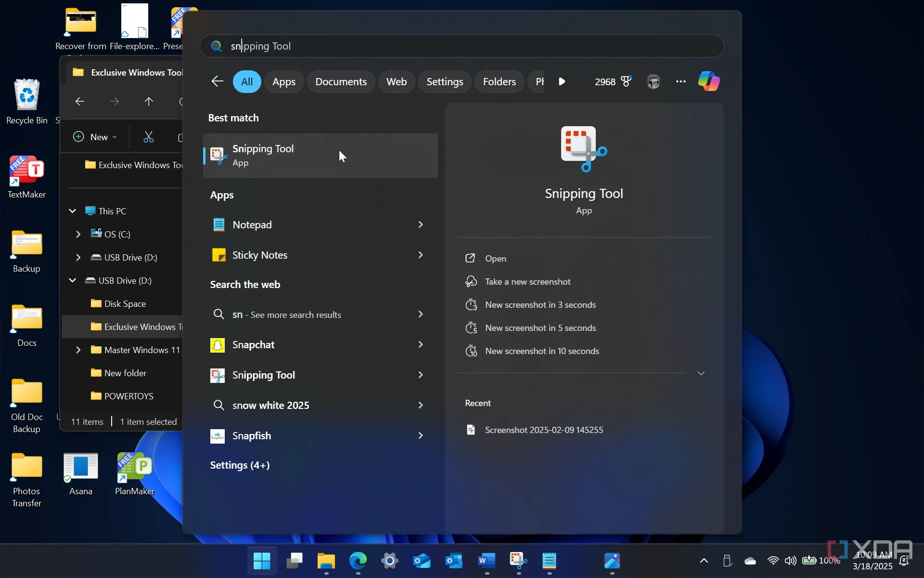
Task: Switch to Web filter tab
Action: (397, 81)
